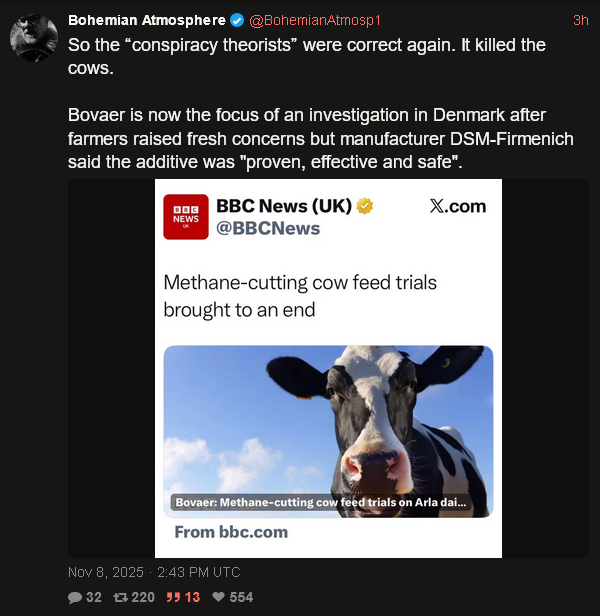Click the blue verified badge beside the name
Image resolution: width=600 pixels, height=616 pixels.
pyautogui.click(x=236, y=20)
